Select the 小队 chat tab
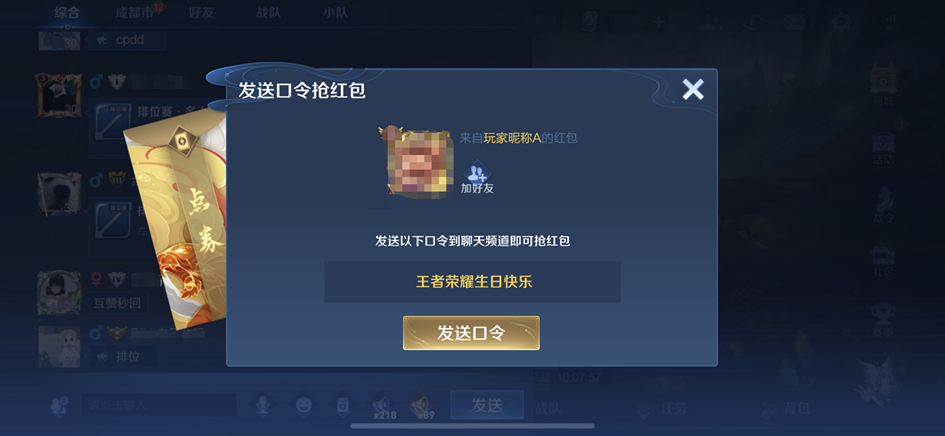Viewport: 945px width, 436px height. pyautogui.click(x=336, y=13)
